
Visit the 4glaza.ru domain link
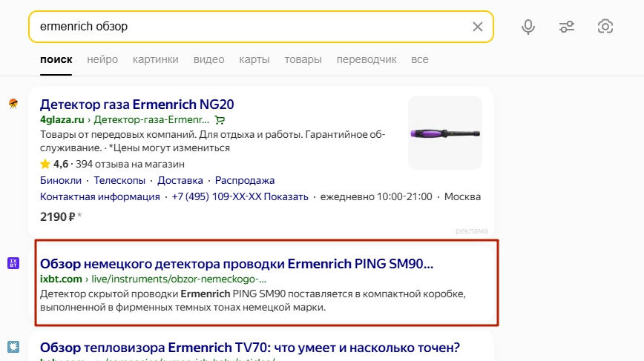click(x=62, y=120)
